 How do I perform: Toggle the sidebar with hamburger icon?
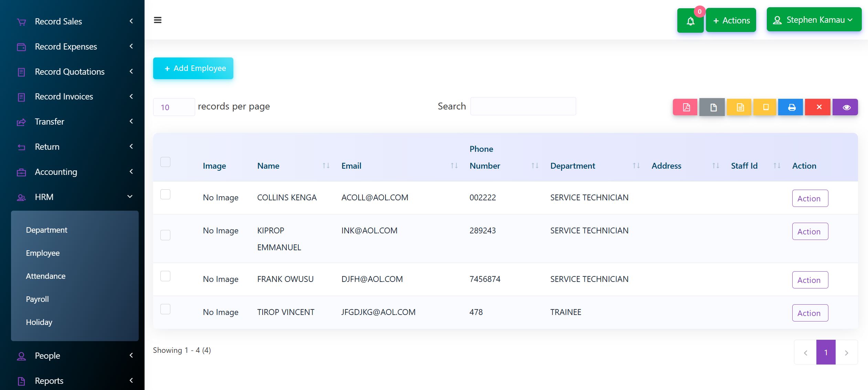[x=158, y=20]
